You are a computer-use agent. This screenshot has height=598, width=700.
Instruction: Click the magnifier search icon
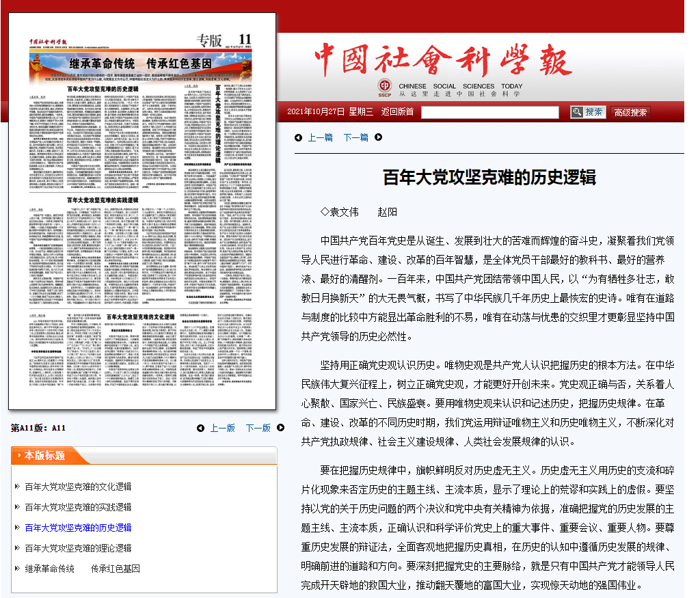[x=576, y=112]
